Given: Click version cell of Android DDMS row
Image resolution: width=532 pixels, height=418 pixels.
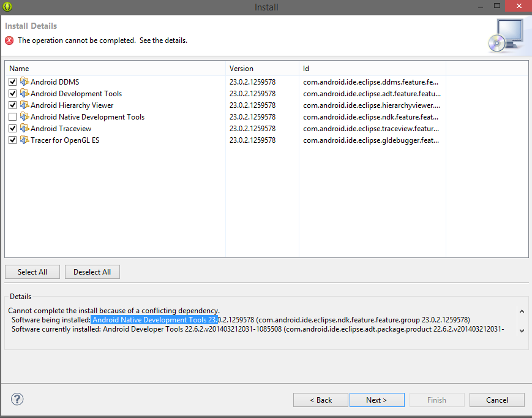Looking at the screenshot, I should [x=252, y=82].
